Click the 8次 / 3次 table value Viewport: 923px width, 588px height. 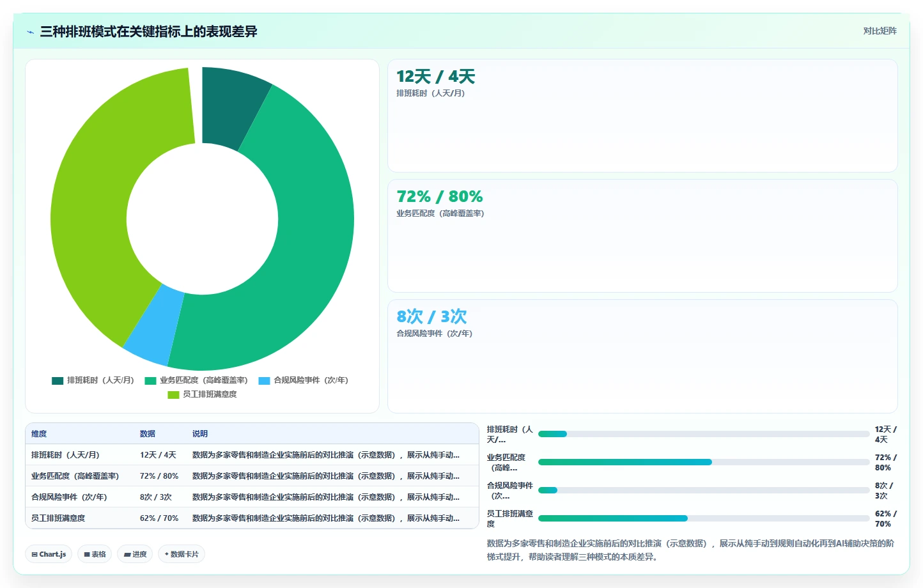pos(156,497)
